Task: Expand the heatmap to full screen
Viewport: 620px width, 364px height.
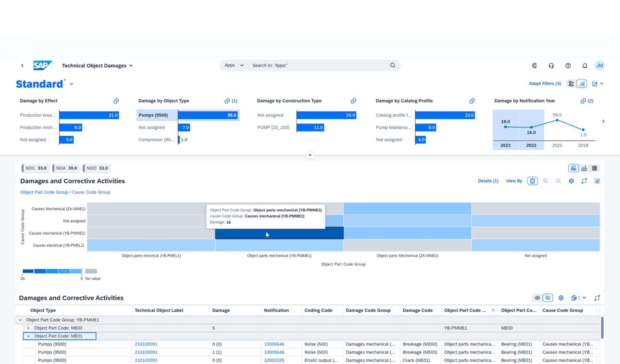Action: [584, 181]
